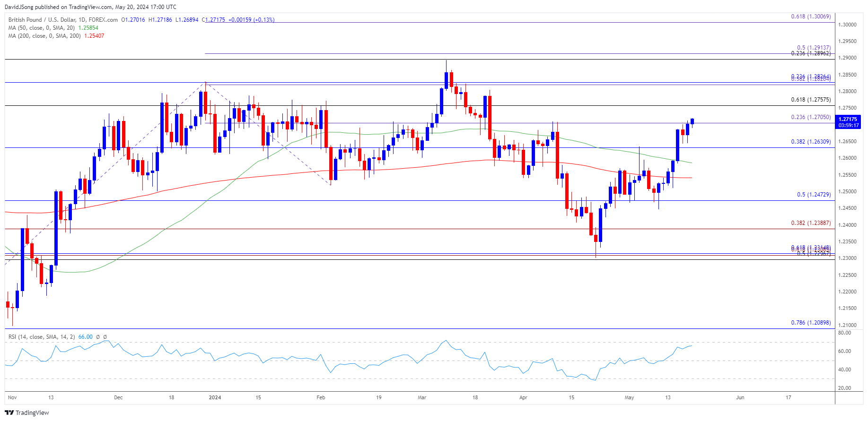
Task: Click the MA 200 indicator legend
Action: [44, 36]
